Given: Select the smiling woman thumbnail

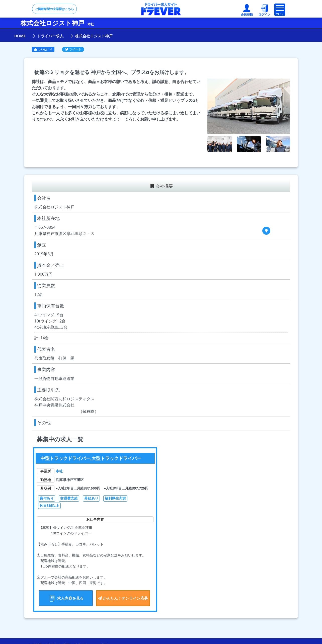Looking at the screenshot, I should tap(278, 144).
